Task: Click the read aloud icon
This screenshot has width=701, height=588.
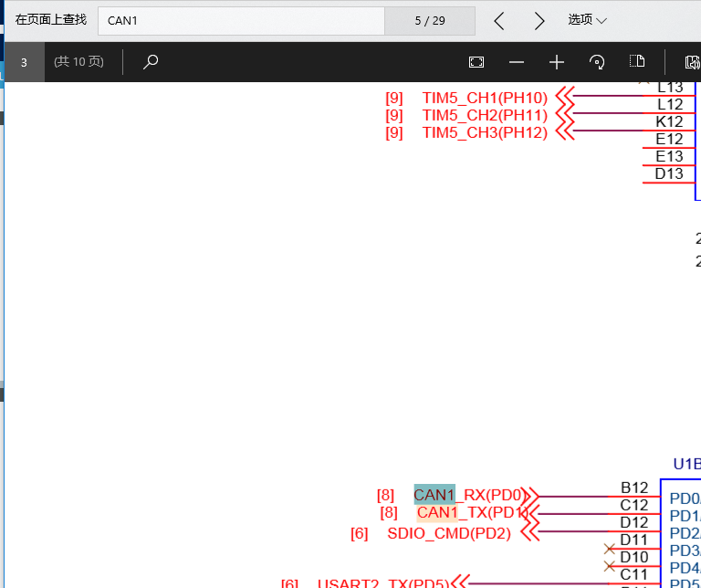Action: point(693,62)
